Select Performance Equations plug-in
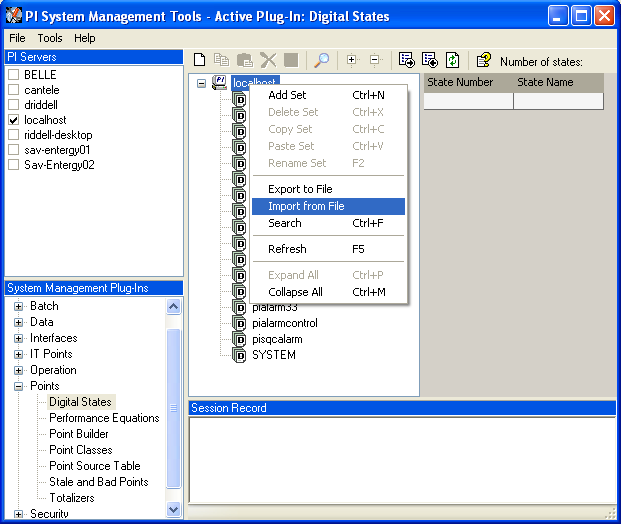The image size is (622, 525). [104, 418]
